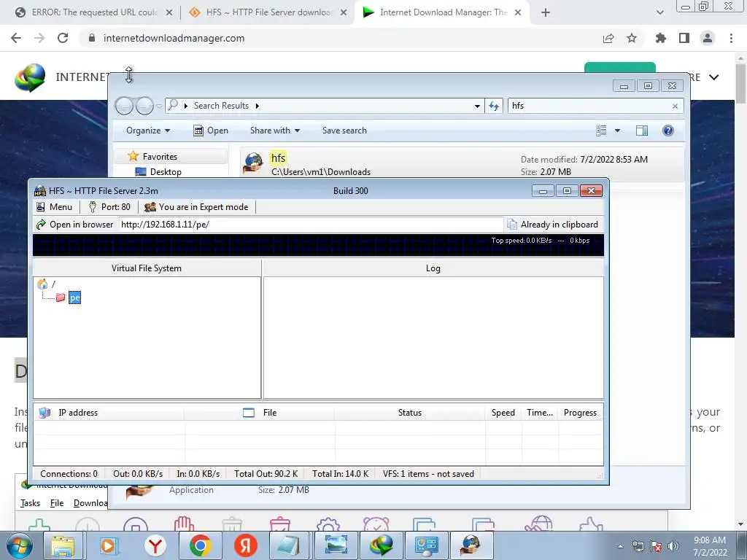Click the Already in clipboard button
The width and height of the screenshot is (747, 560).
[x=553, y=225]
